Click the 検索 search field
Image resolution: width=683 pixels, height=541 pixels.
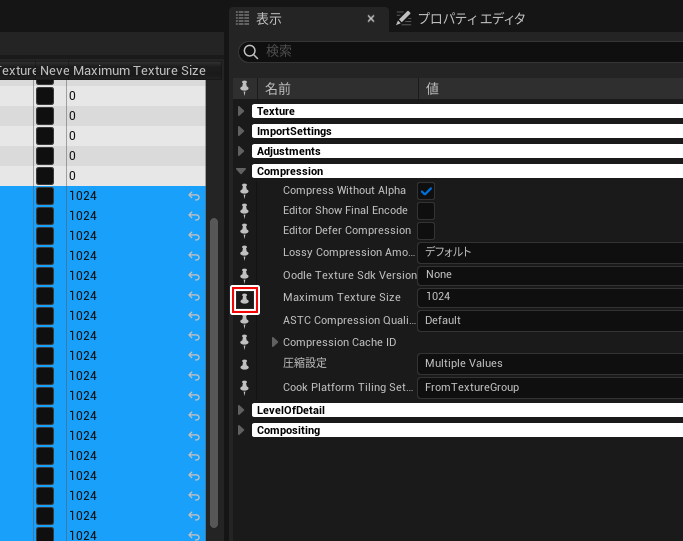[x=470, y=51]
